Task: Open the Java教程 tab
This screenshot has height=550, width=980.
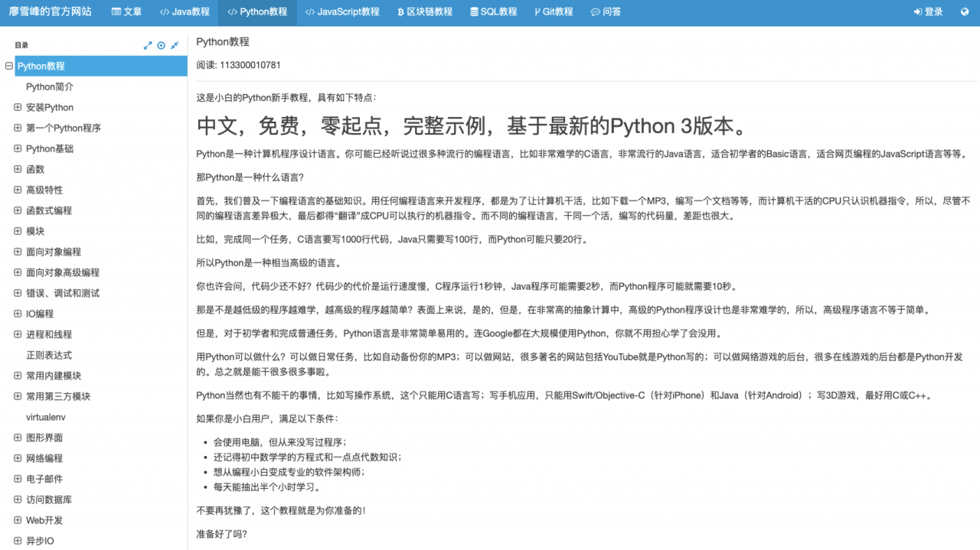Action: [x=185, y=12]
